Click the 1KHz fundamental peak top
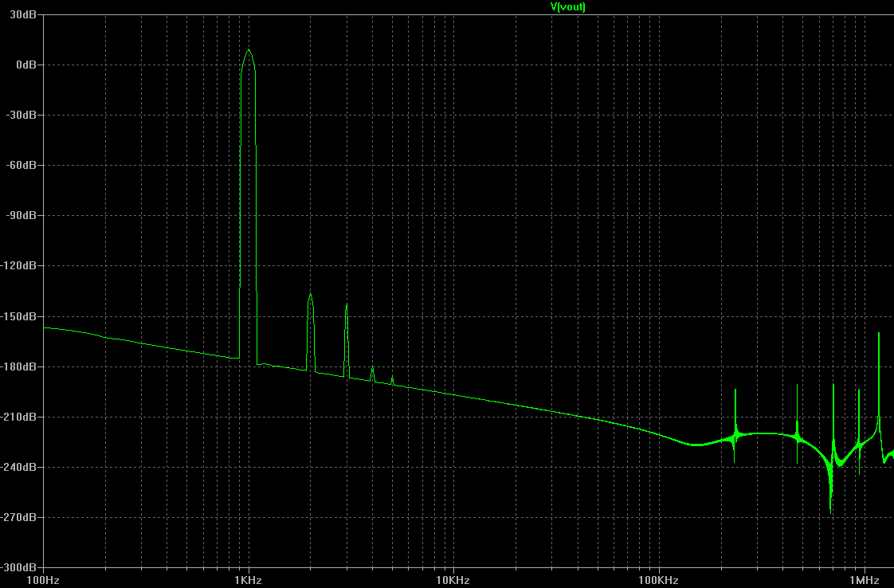Screen dimensions: 894x588 [248, 50]
